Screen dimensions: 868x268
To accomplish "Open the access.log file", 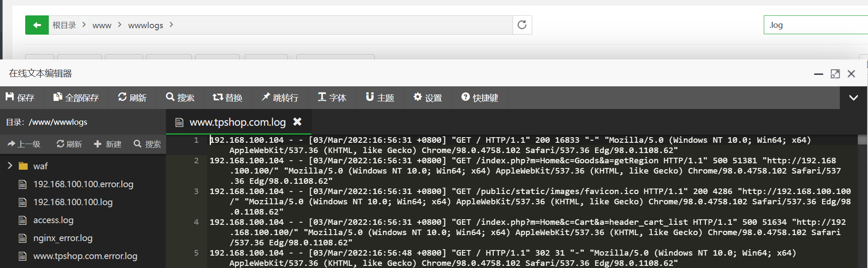I will click(53, 220).
